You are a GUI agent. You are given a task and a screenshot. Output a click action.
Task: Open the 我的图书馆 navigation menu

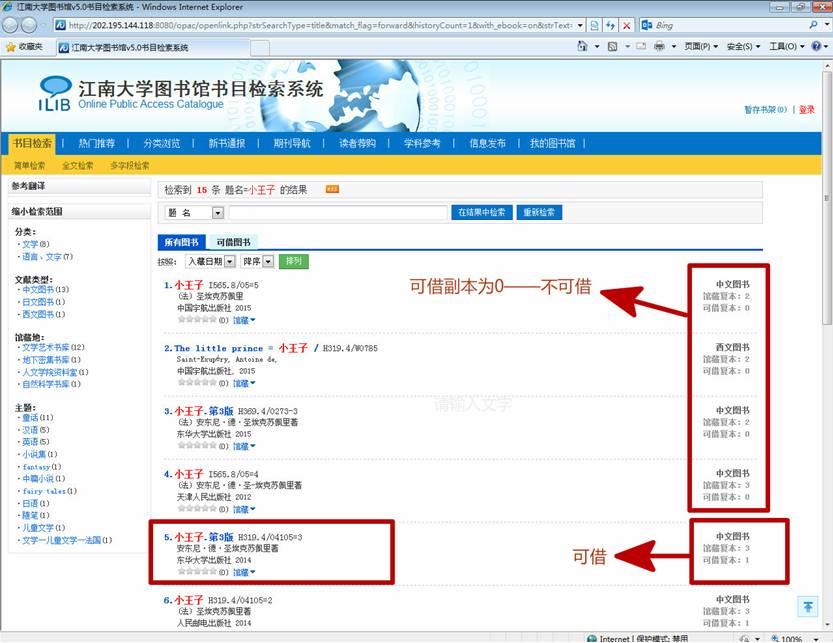553,143
